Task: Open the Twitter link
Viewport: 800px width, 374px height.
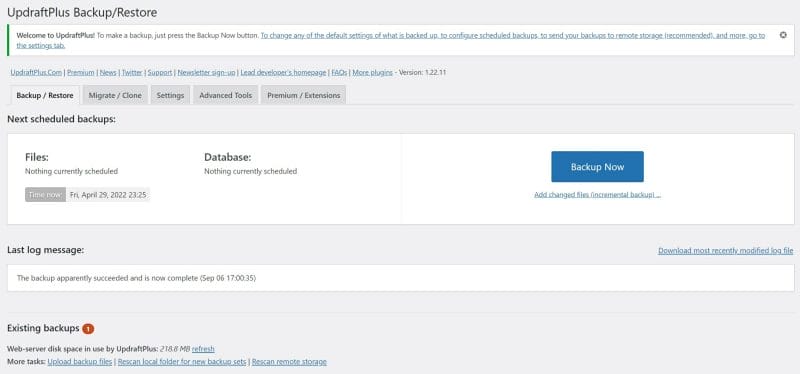Action: 132,72
